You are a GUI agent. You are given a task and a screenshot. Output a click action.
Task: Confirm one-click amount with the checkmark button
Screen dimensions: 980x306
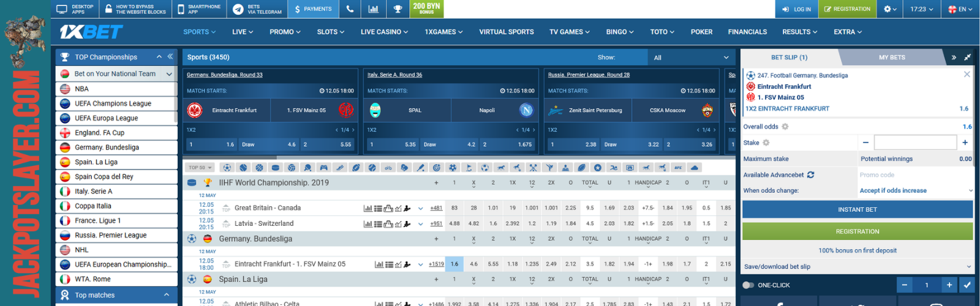tap(967, 285)
